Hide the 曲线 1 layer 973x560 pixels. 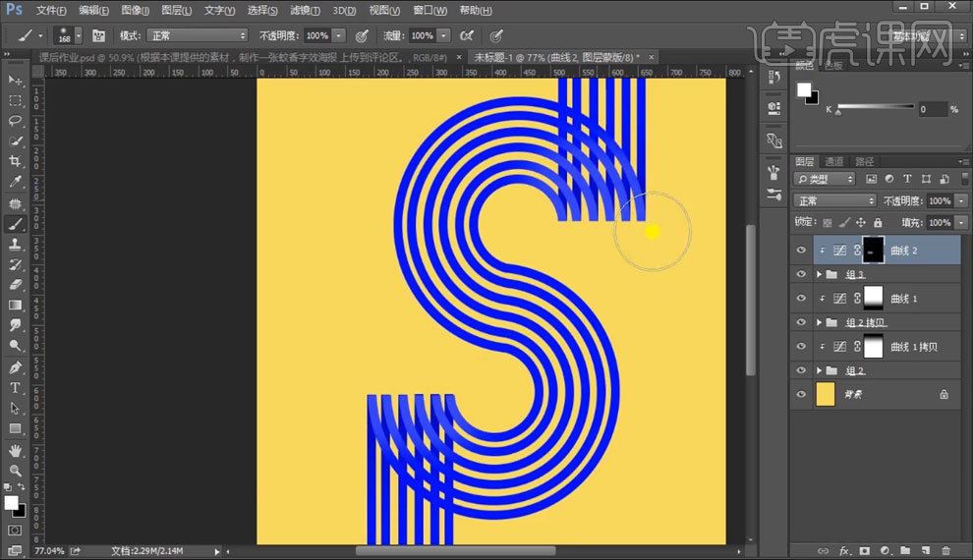pos(801,299)
